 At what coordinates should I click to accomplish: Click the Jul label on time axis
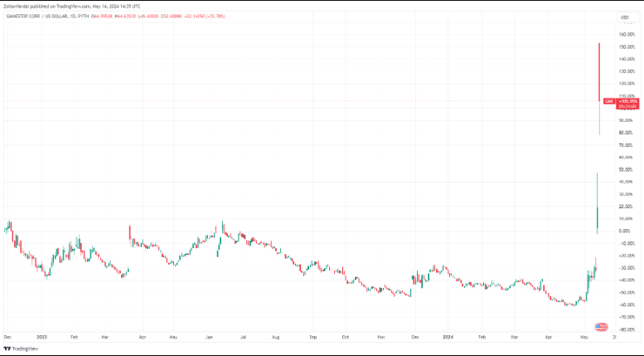[241, 339]
